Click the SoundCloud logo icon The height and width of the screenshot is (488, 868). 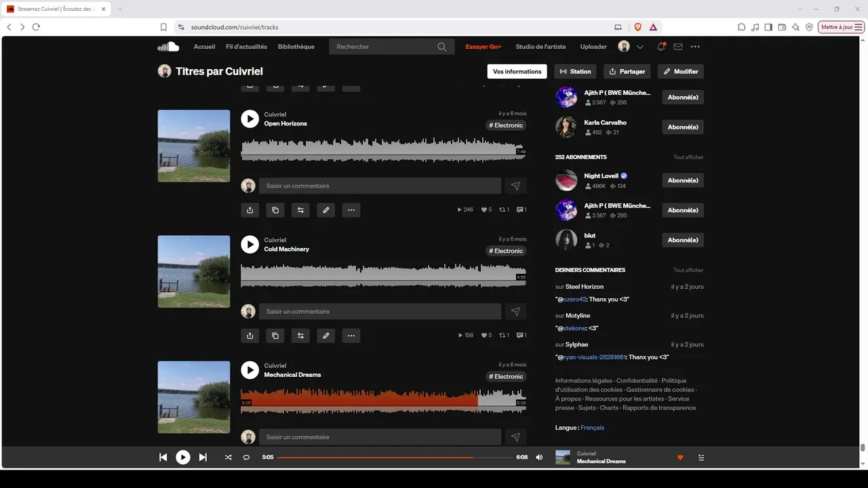click(168, 47)
